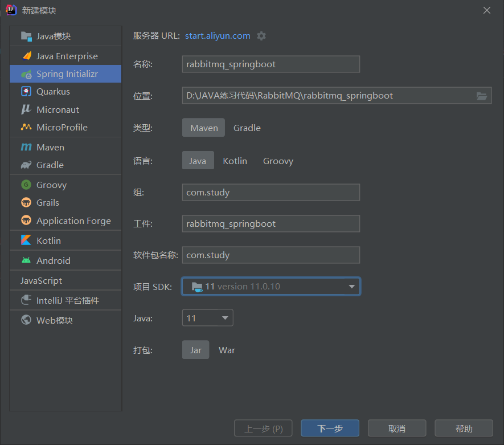Image resolution: width=504 pixels, height=445 pixels.
Task: Open server URL settings gear
Action: (261, 36)
